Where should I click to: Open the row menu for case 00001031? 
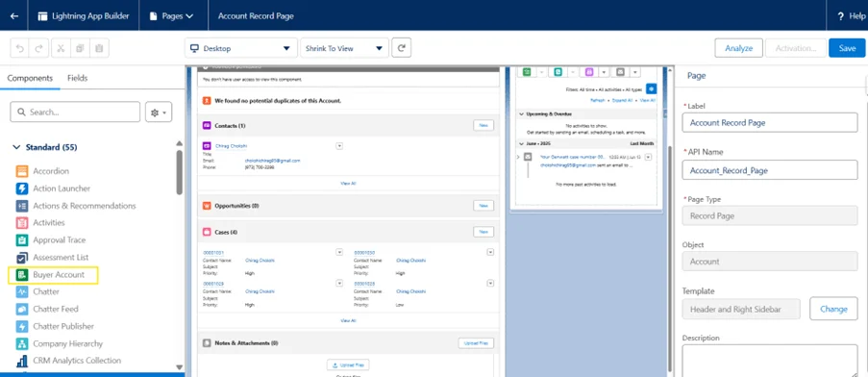tap(339, 252)
